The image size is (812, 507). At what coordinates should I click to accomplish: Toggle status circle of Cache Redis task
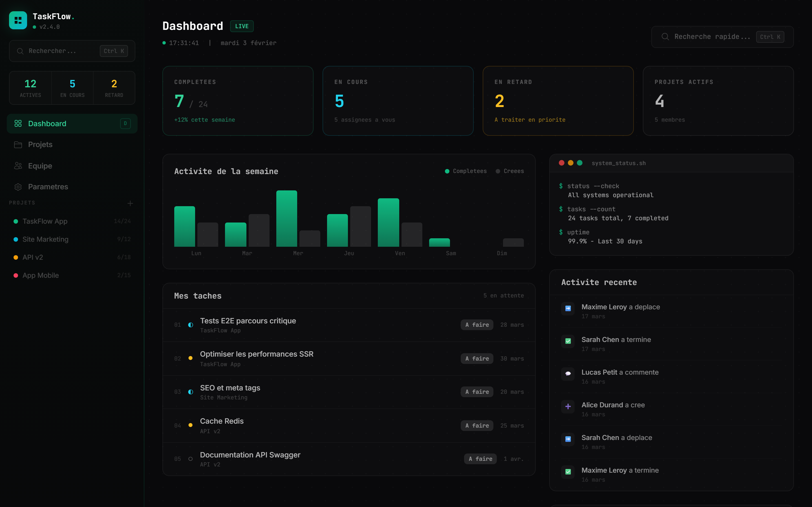pyautogui.click(x=191, y=425)
